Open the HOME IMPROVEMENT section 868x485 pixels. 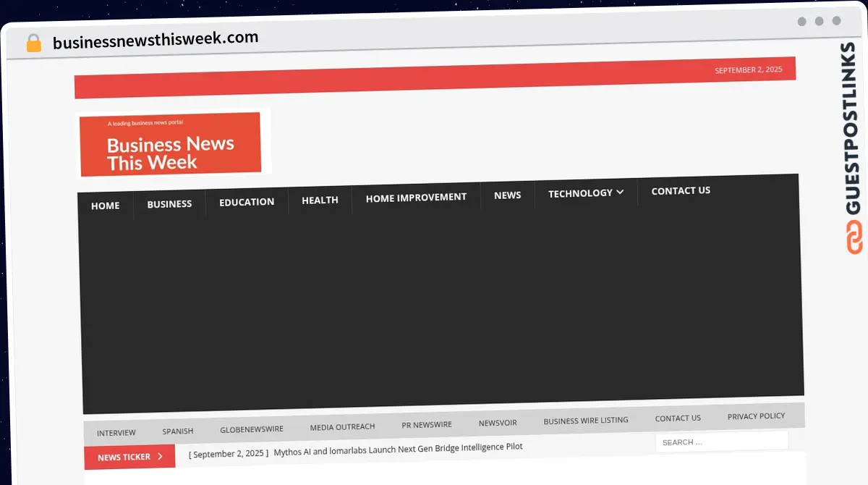pos(416,197)
